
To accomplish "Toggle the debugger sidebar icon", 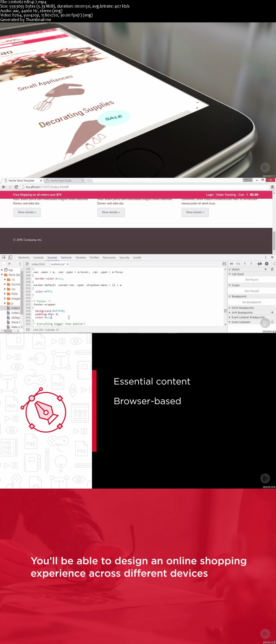I will pyautogui.click(x=224, y=264).
